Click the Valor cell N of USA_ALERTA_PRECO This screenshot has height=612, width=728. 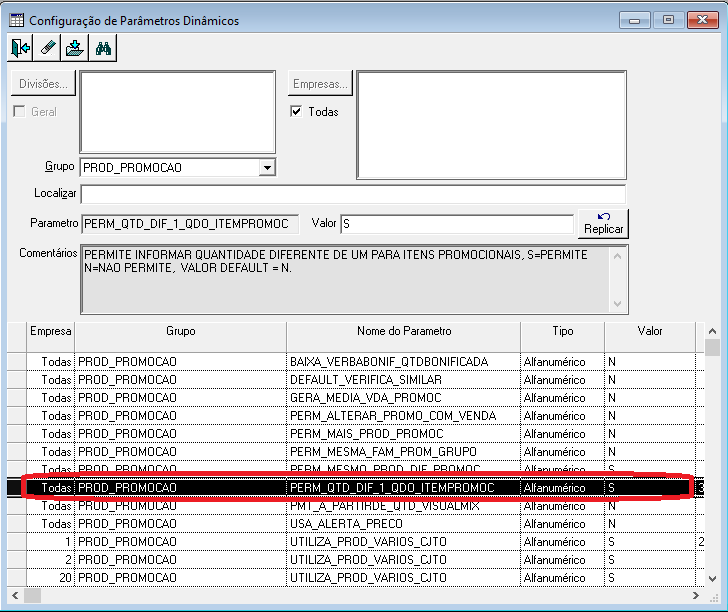coord(650,524)
